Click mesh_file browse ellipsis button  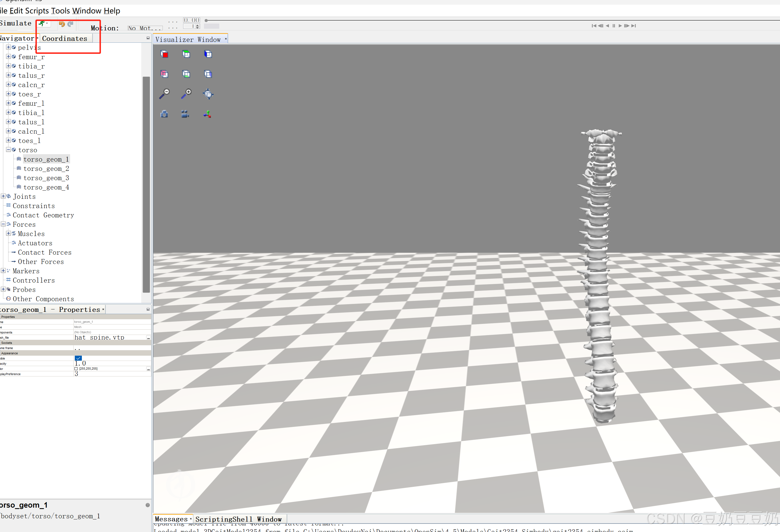(148, 338)
